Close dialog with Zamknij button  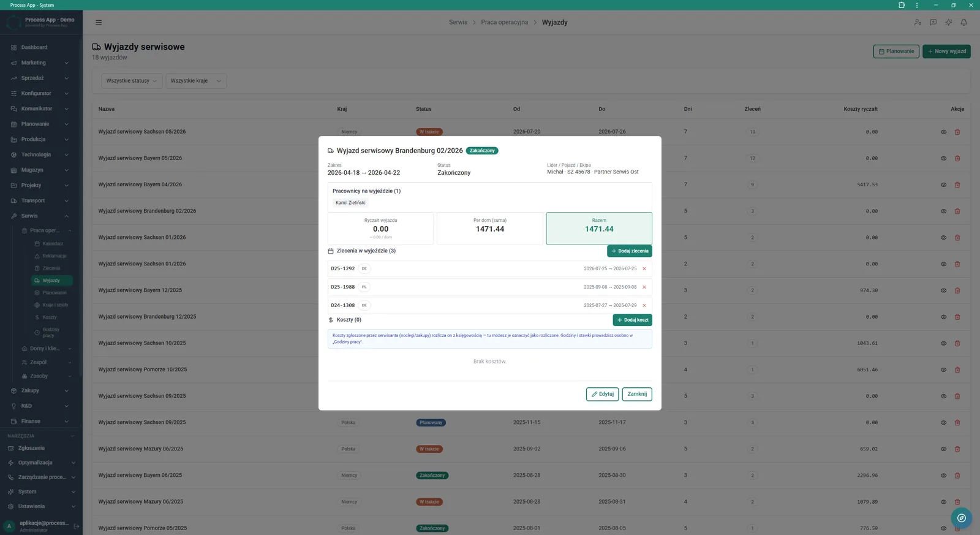coord(637,394)
